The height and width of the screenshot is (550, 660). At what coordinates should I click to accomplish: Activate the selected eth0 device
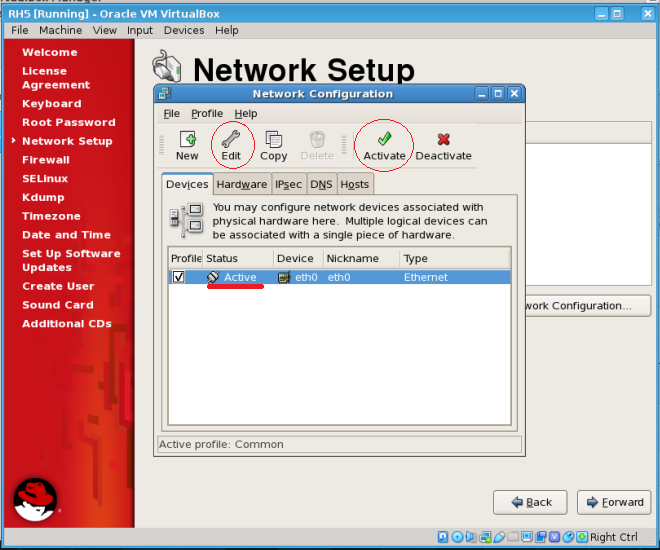pos(384,146)
